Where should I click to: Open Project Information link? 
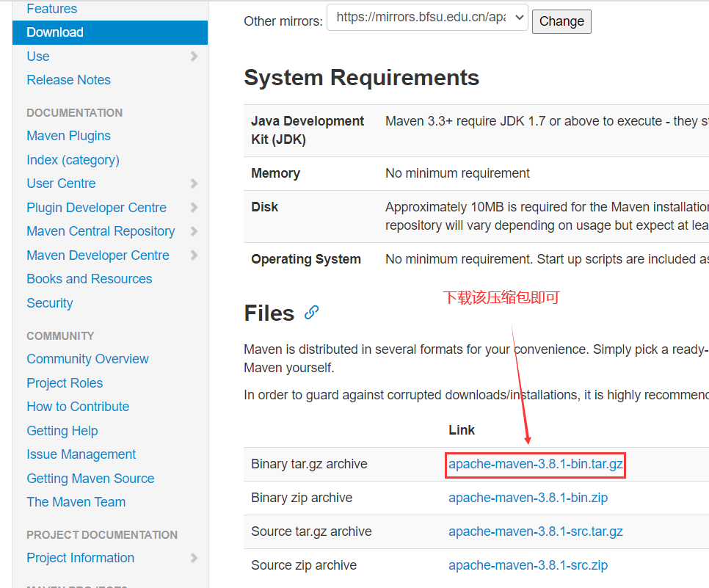[x=81, y=558]
